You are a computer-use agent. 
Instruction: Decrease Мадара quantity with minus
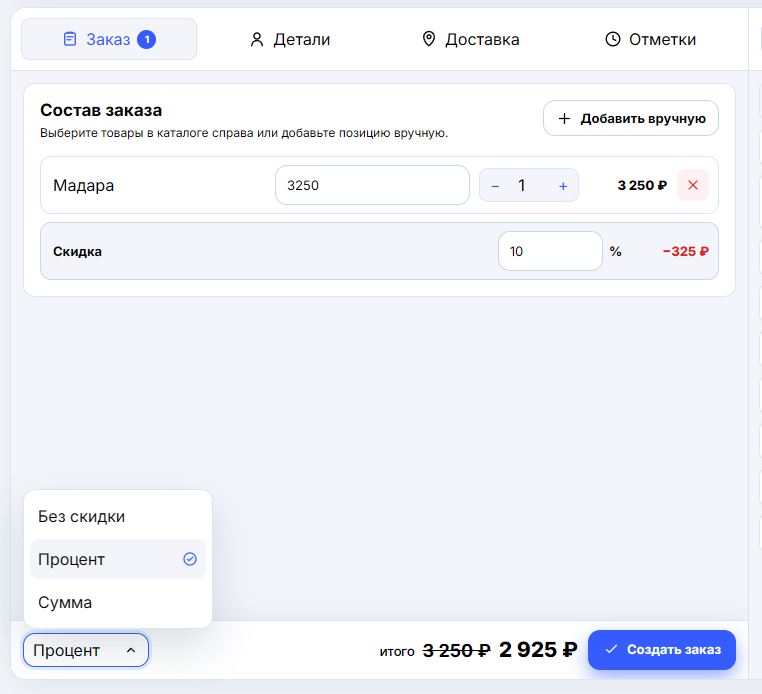[495, 186]
